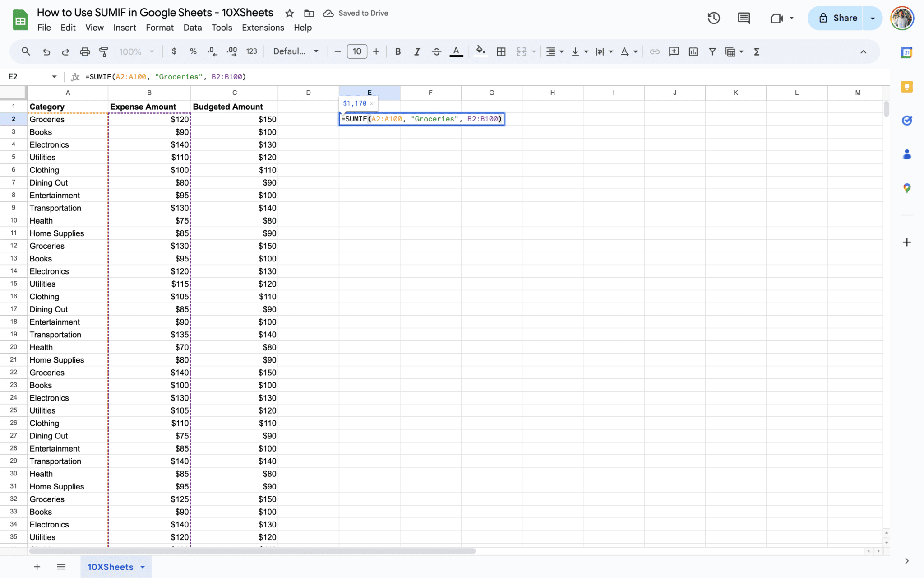Click the insert chart icon
This screenshot has width=924, height=578.
tap(693, 51)
